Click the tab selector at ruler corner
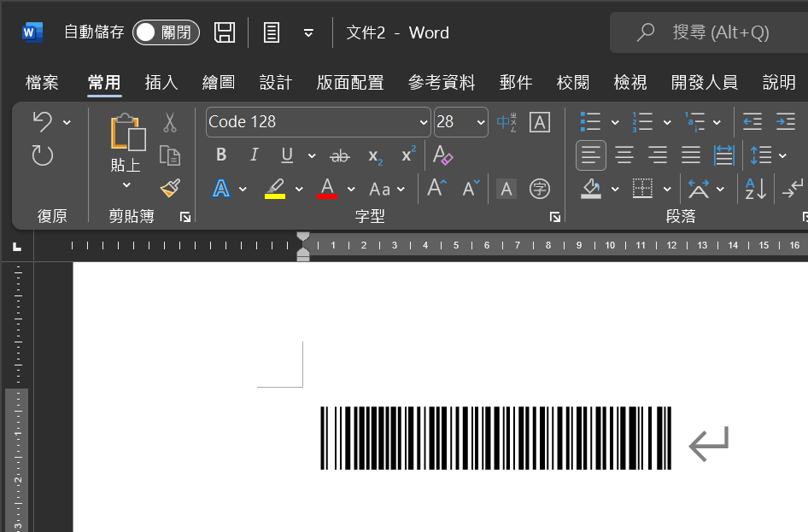808x532 pixels. pyautogui.click(x=17, y=247)
